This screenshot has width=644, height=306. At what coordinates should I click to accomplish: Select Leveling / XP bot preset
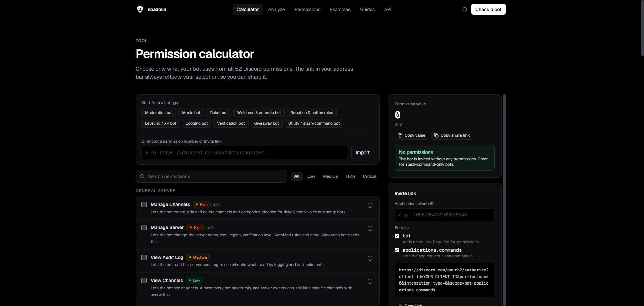161,123
